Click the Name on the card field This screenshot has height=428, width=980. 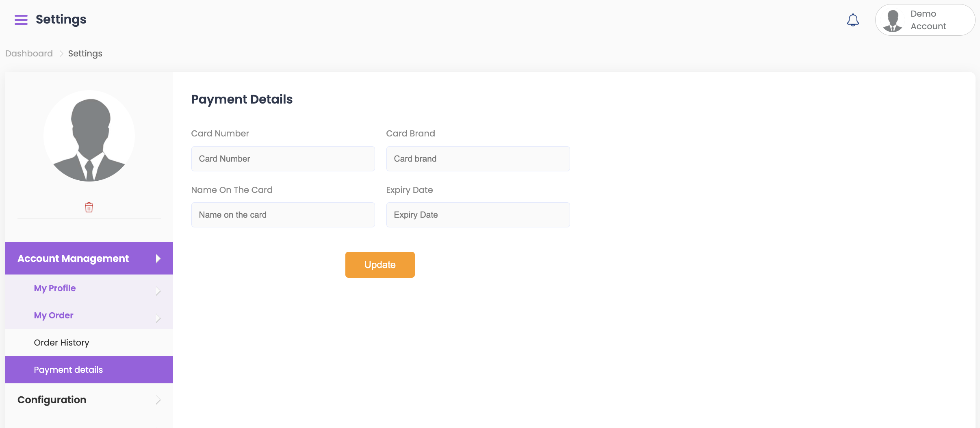(283, 215)
